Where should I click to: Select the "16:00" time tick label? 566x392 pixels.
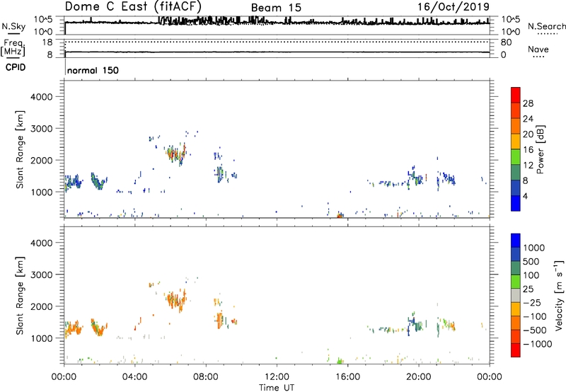[347, 377]
